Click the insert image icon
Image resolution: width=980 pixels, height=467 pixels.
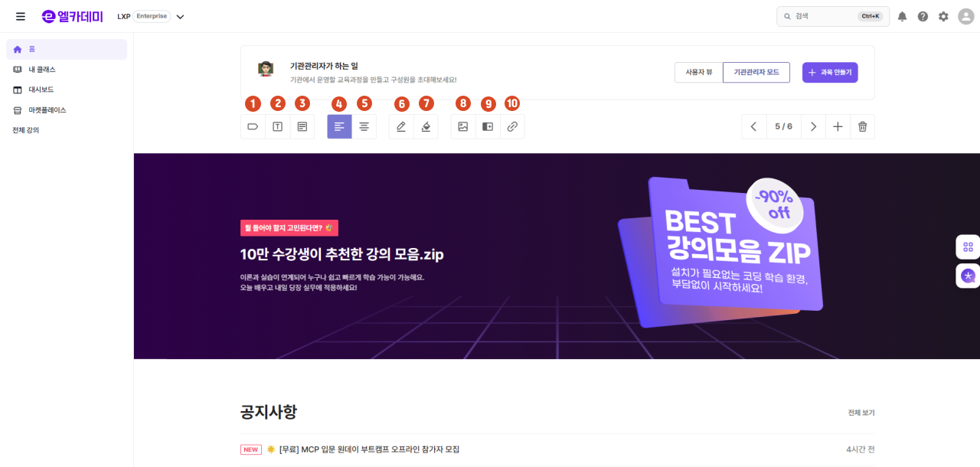[462, 126]
